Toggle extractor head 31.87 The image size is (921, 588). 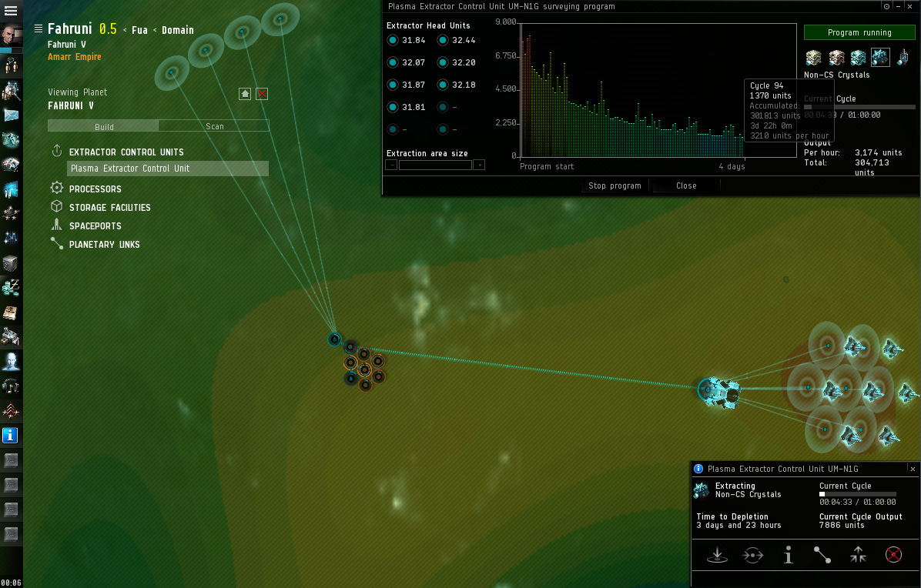pyautogui.click(x=393, y=85)
